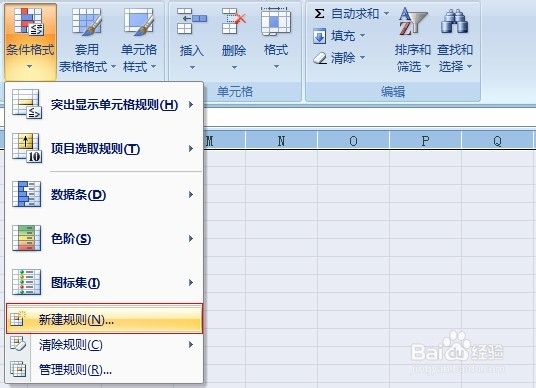Viewport: 536px width, 388px height.
Task: Click the 清除 label in editing group
Action: click(343, 58)
